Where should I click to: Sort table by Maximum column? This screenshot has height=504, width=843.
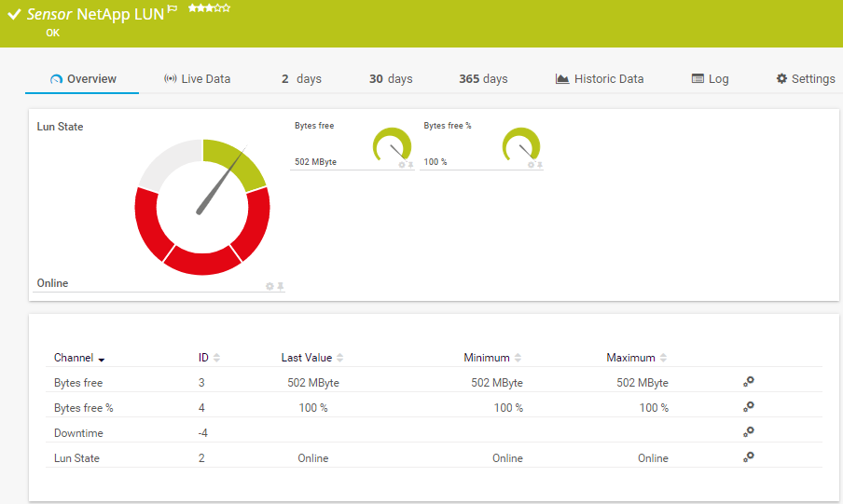pos(662,358)
